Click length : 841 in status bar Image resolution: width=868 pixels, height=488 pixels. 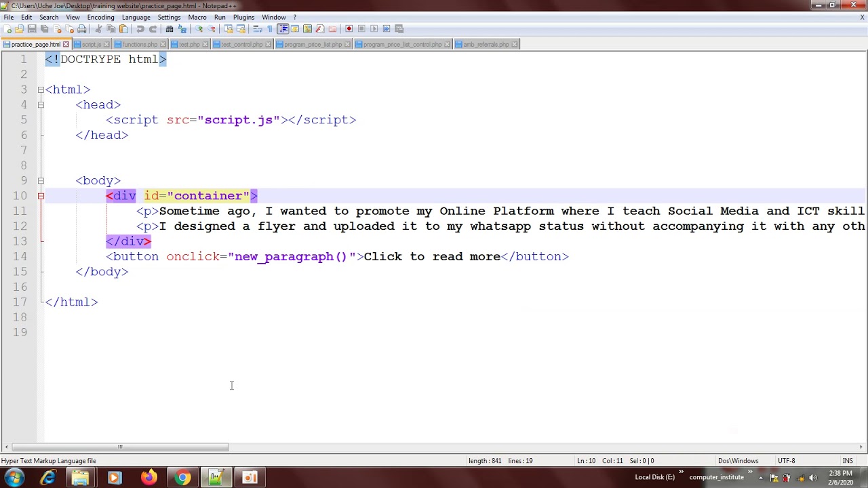tap(485, 461)
